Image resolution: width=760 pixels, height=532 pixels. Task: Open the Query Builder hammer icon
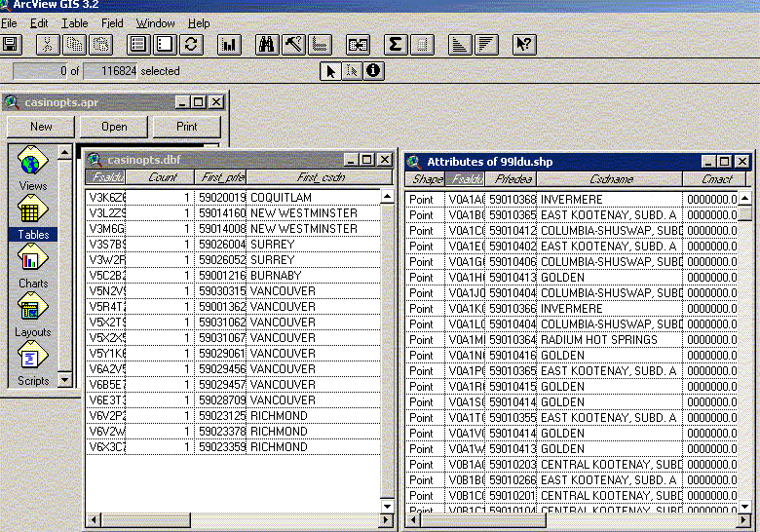tap(294, 44)
